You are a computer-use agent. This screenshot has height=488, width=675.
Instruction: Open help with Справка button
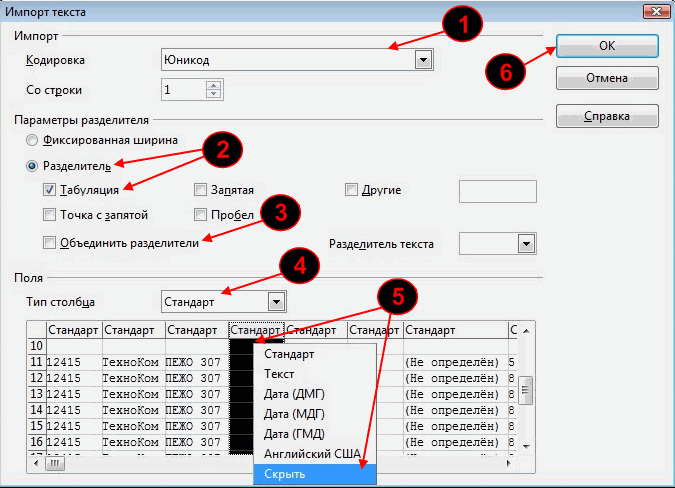(x=606, y=116)
